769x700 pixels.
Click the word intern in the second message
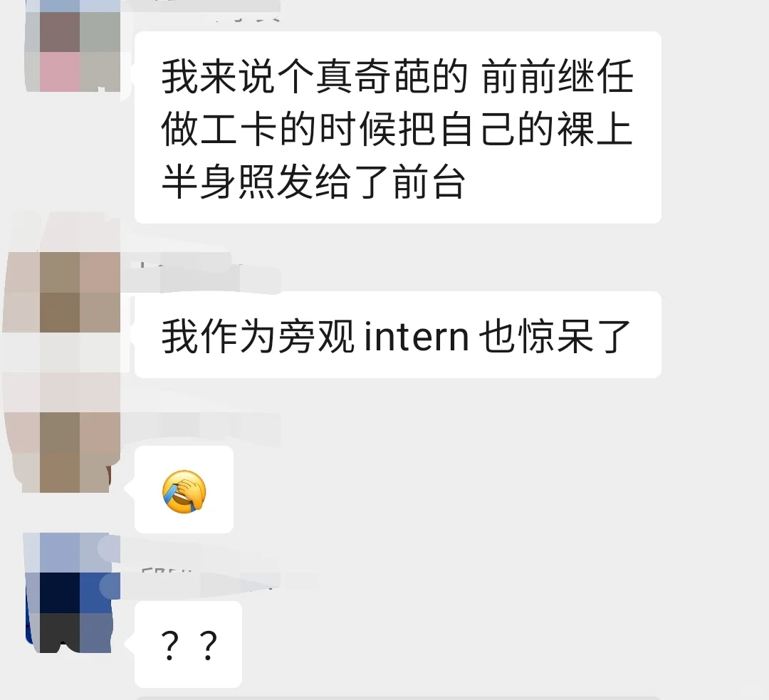(417, 337)
